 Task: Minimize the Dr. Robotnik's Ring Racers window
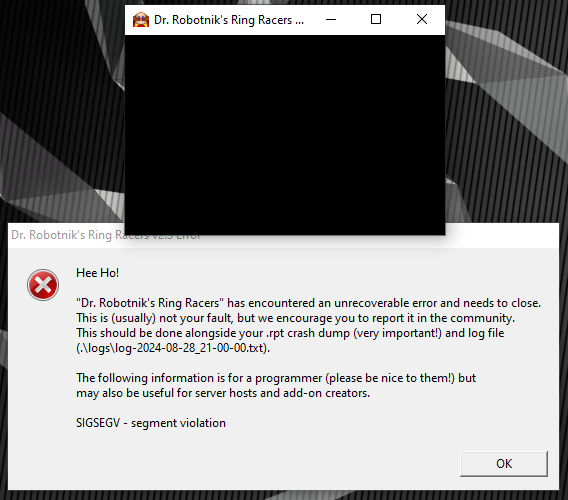pyautogui.click(x=331, y=20)
